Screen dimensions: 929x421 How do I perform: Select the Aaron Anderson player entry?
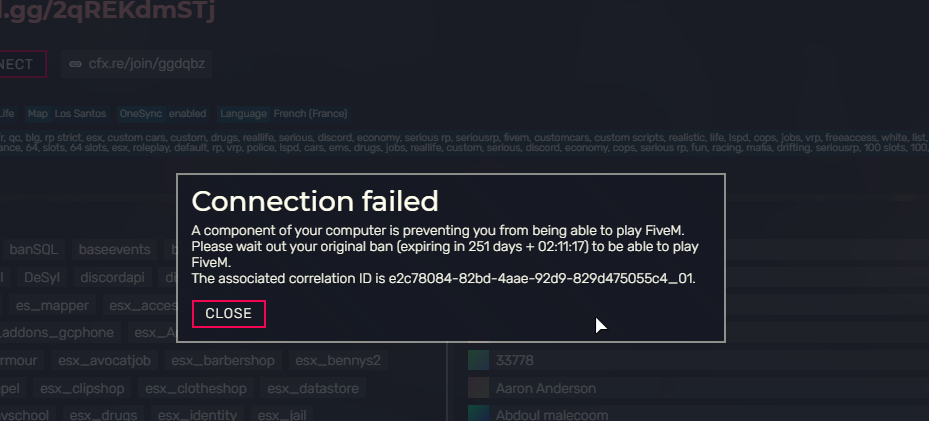click(x=545, y=388)
